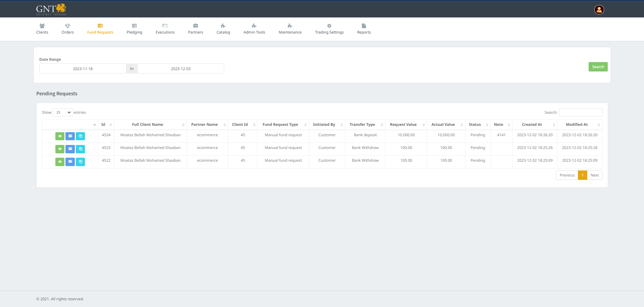The height and width of the screenshot is (307, 644).
Task: Sort by Request Value column
Action: tap(406, 125)
